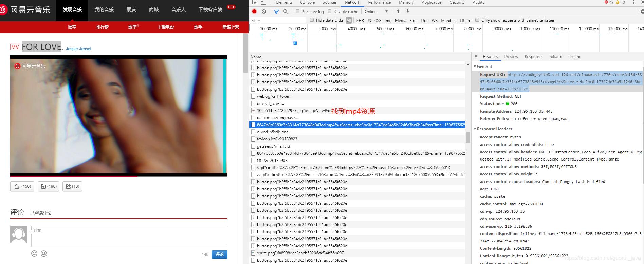Click the red error count badge showing 47

[x=609, y=2]
